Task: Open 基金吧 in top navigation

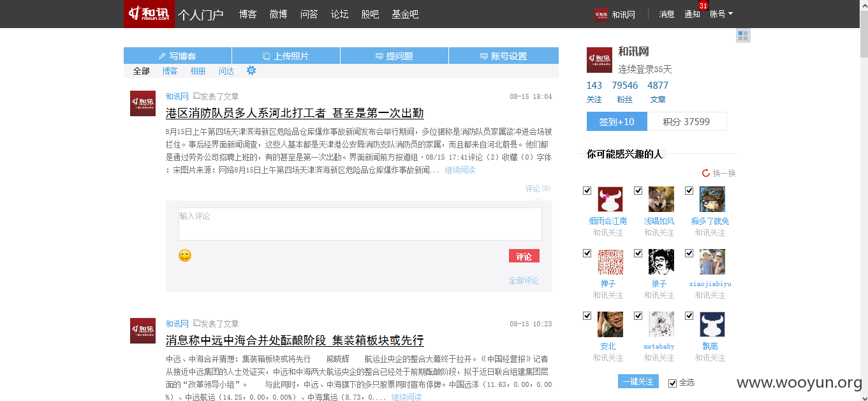Action: [x=406, y=14]
